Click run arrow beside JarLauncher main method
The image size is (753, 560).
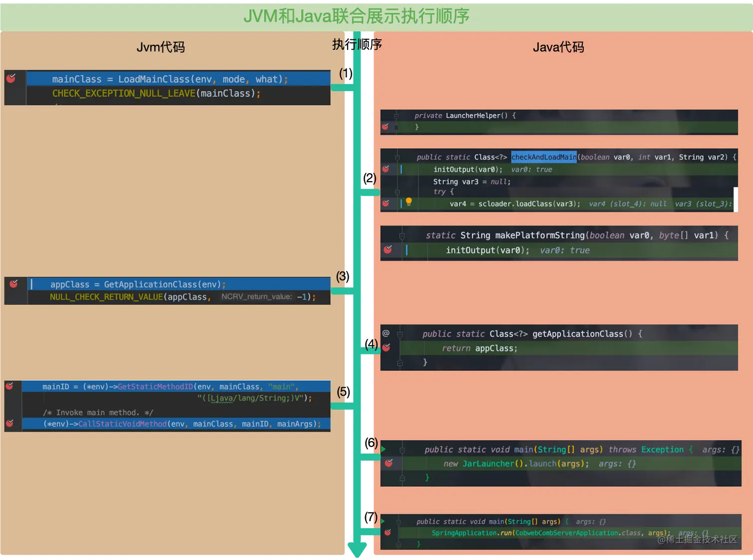[x=383, y=449]
